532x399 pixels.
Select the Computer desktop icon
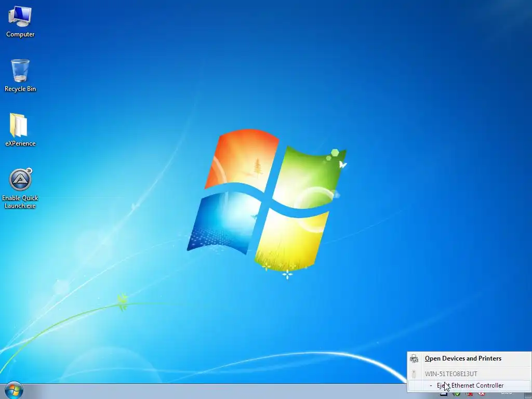pos(20,21)
